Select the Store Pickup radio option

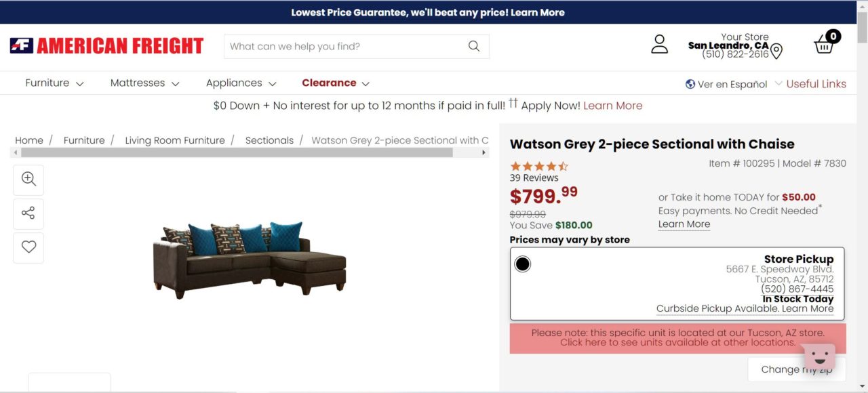point(522,264)
